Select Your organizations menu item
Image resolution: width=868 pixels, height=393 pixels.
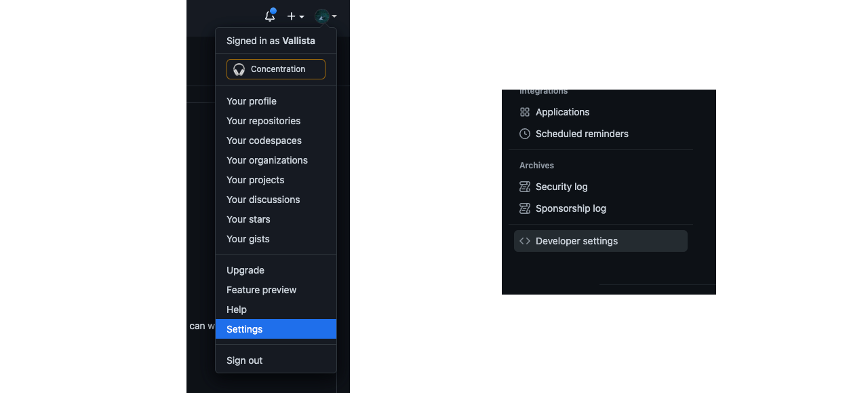click(x=267, y=160)
